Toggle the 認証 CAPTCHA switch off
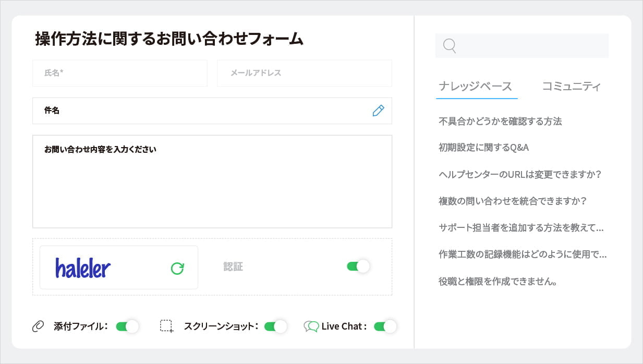 pyautogui.click(x=358, y=266)
